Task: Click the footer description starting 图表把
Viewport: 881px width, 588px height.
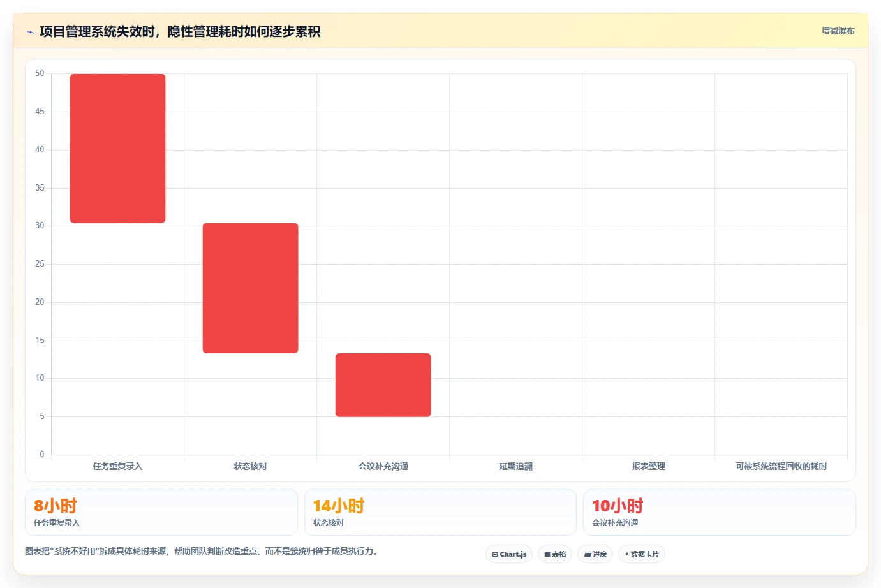Action: pyautogui.click(x=202, y=551)
